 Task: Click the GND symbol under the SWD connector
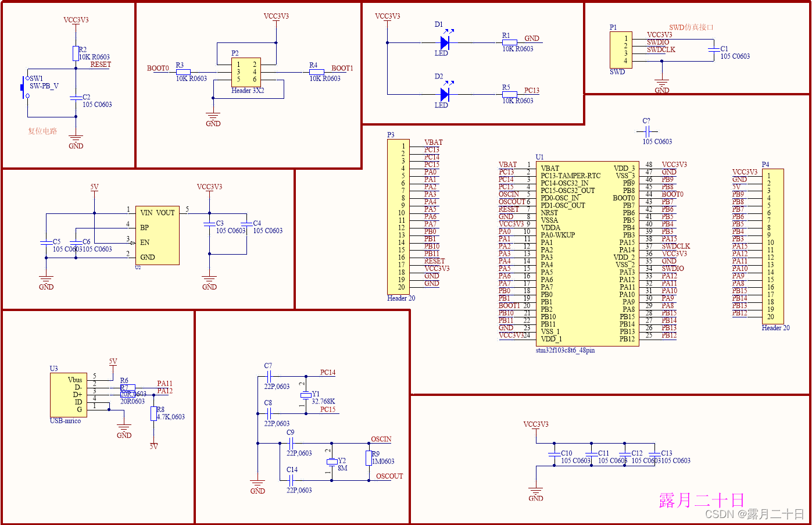pos(661,86)
